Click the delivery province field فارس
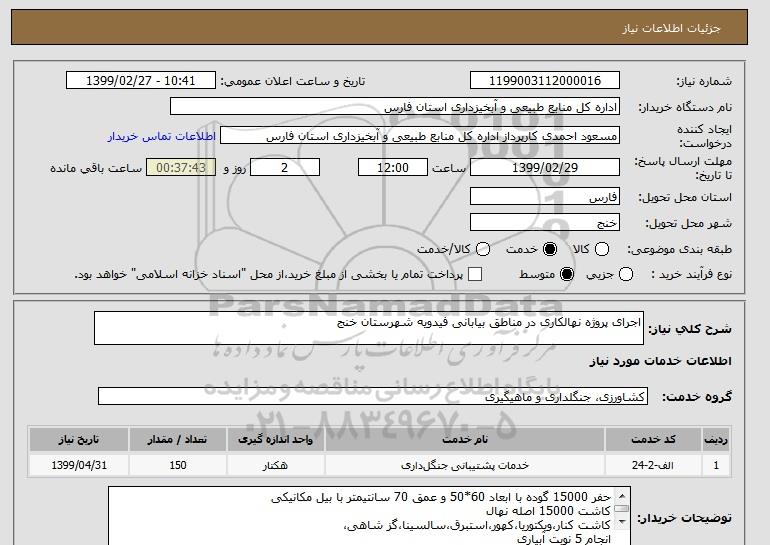Screen dimensions: 770x545 pos(545,196)
